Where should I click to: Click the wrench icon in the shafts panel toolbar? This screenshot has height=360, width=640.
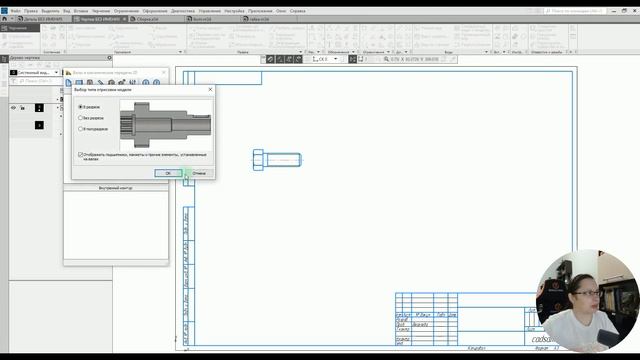point(100,82)
